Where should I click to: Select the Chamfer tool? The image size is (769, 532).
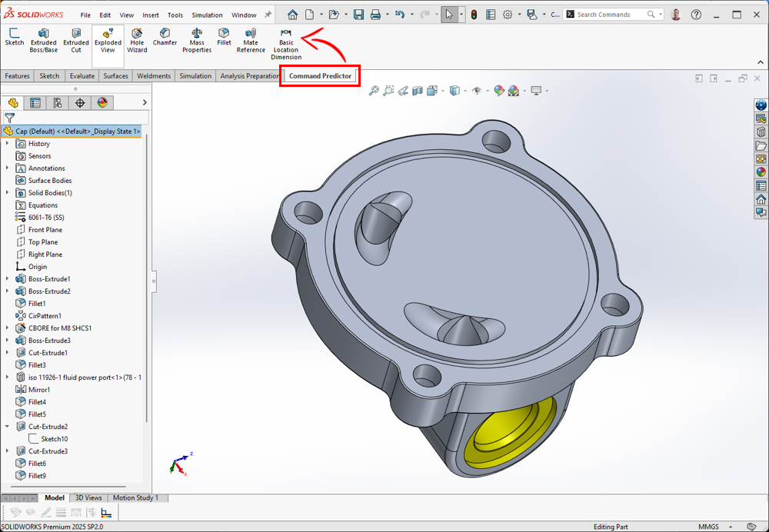[x=165, y=37]
